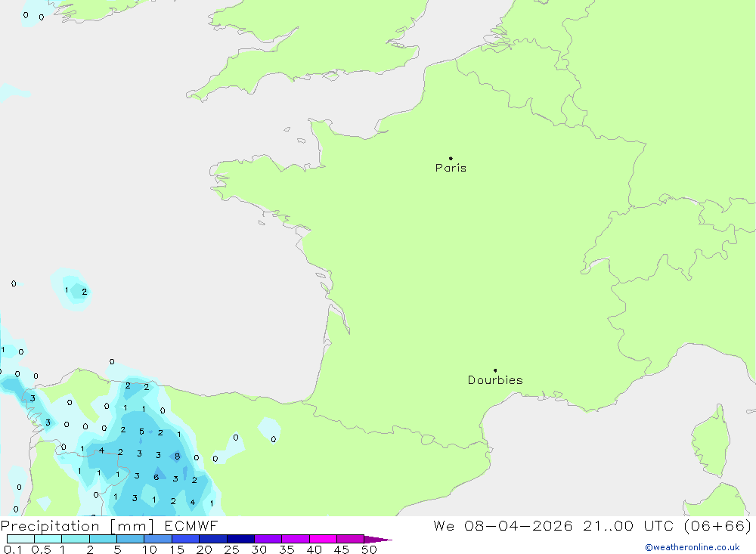Pick the 40–45 mm legend color swatch
Image resolution: width=756 pixels, height=554 pixels.
coord(323,539)
